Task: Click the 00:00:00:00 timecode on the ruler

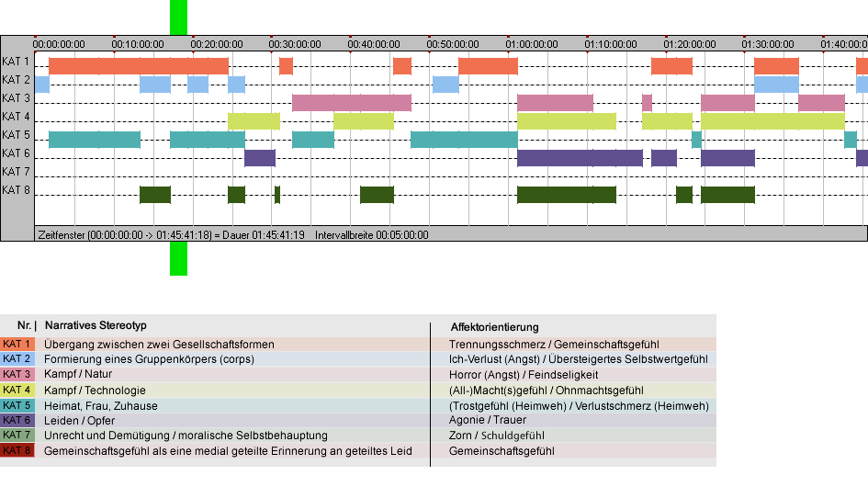Action: coord(59,44)
